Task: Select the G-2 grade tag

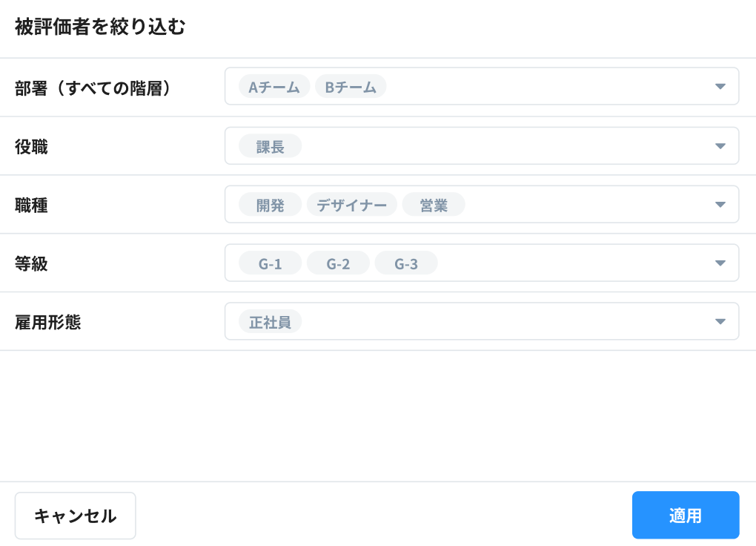Action: (x=338, y=263)
